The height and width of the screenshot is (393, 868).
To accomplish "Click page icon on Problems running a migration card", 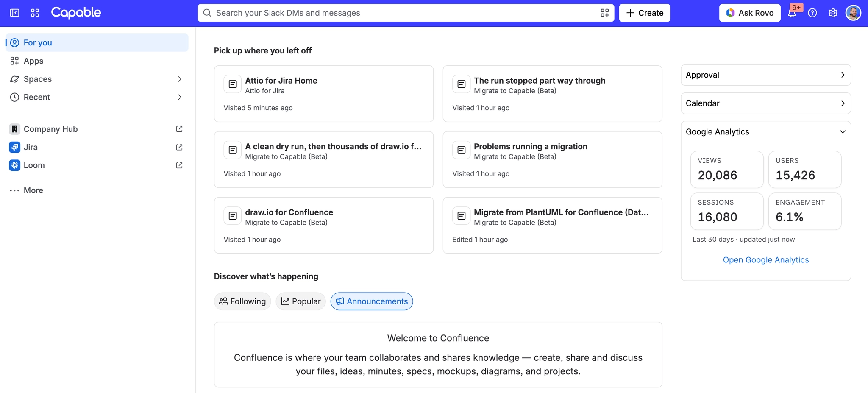I will pyautogui.click(x=462, y=150).
